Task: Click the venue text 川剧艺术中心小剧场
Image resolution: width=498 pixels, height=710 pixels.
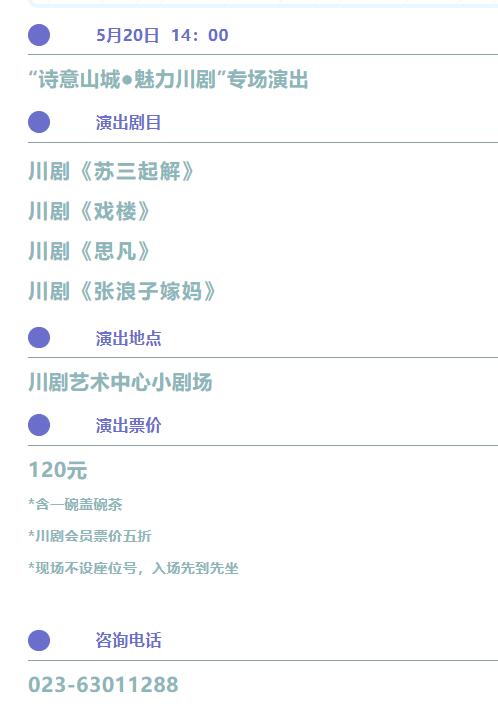Action: (120, 382)
